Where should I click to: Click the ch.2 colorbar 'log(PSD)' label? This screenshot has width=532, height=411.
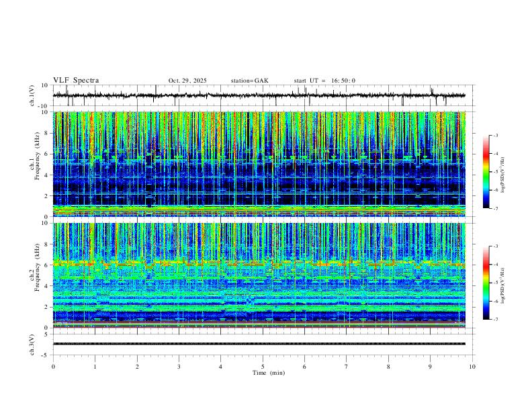[x=502, y=286]
